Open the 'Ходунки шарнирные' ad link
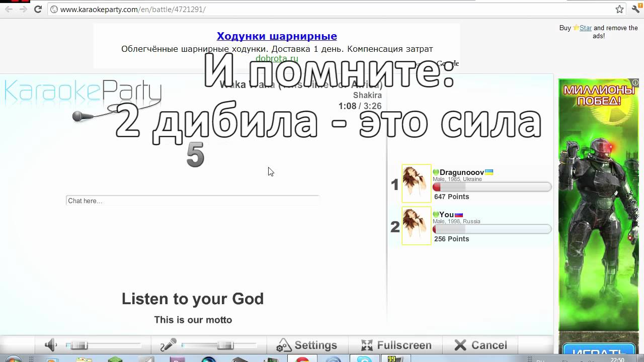Viewport: 644px width, 362px height. click(x=277, y=36)
